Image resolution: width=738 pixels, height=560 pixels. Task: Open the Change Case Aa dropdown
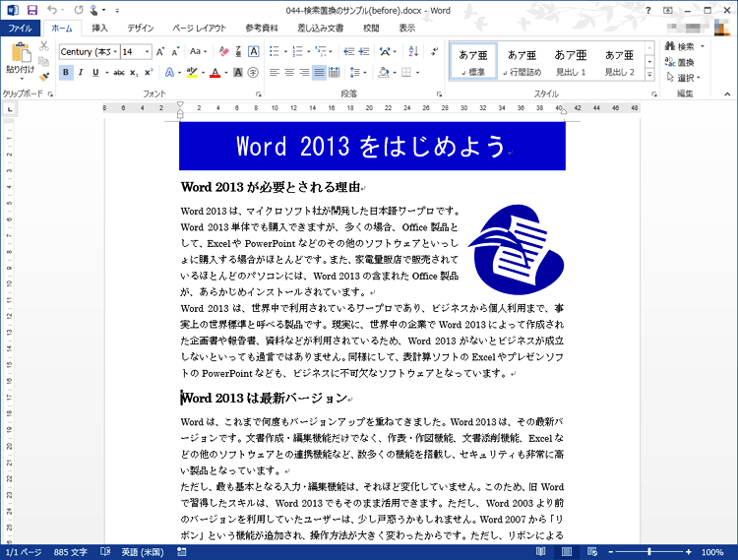(198, 52)
